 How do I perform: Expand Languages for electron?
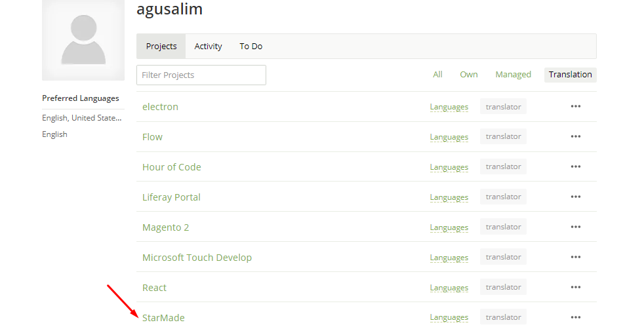tap(449, 107)
